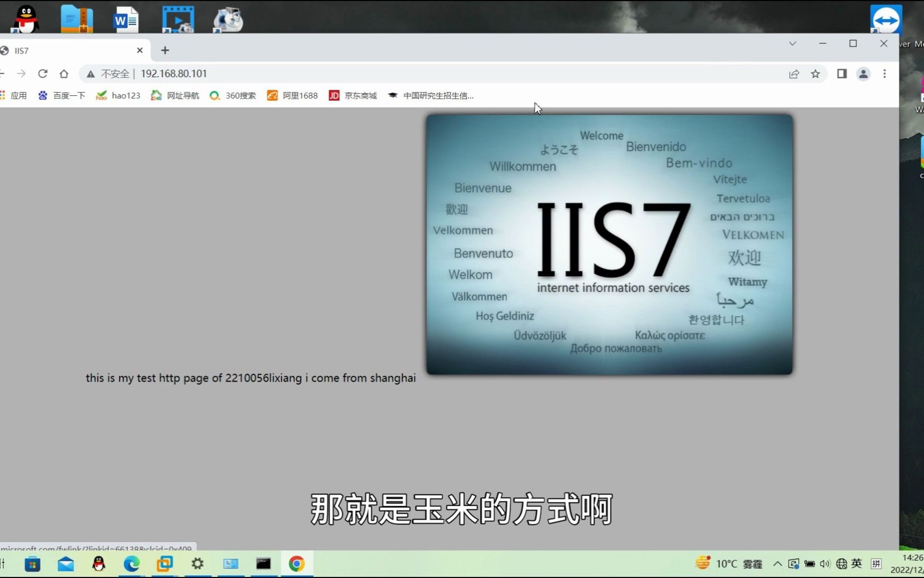Click the IIS7 welcome image
The image size is (924, 578).
coord(610,244)
